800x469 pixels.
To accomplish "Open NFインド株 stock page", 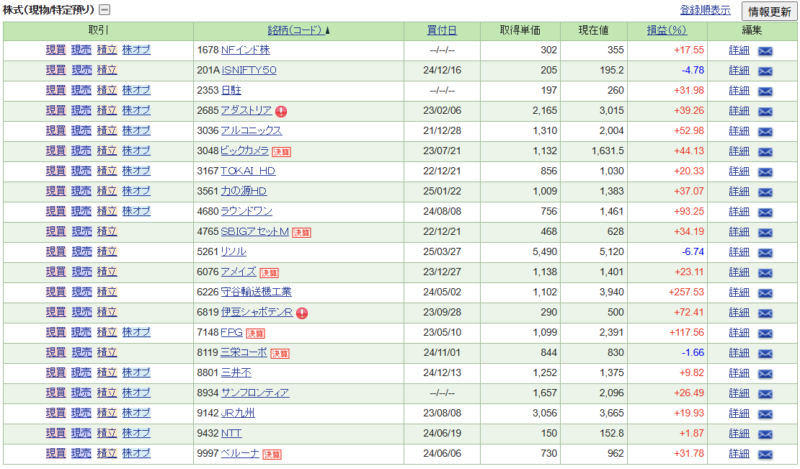I will [245, 50].
